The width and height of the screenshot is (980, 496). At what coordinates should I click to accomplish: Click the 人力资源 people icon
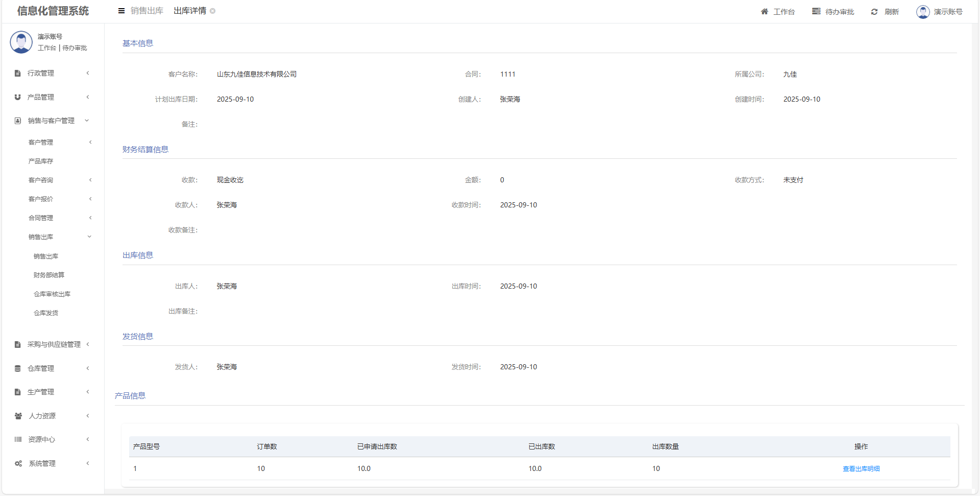(18, 416)
